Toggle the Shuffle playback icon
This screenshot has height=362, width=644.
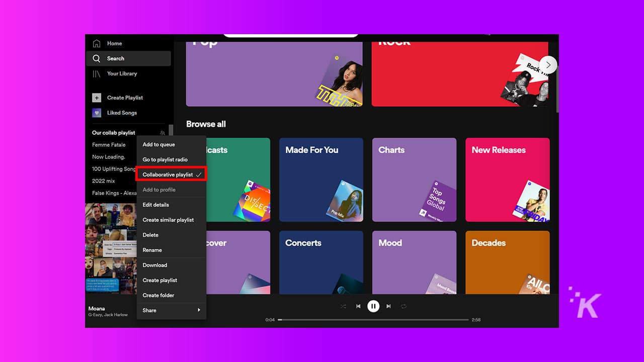344,306
